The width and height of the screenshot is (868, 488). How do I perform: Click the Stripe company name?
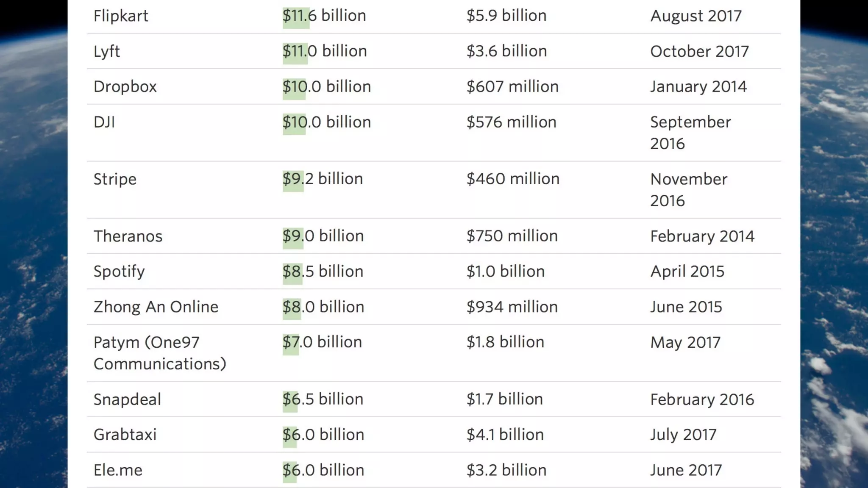(115, 179)
